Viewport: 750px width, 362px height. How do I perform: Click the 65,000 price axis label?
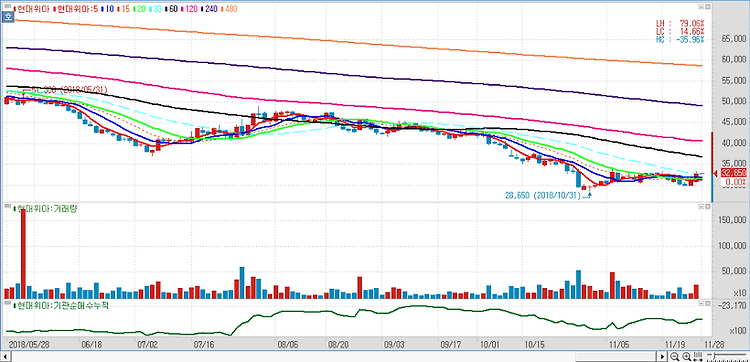coord(735,40)
